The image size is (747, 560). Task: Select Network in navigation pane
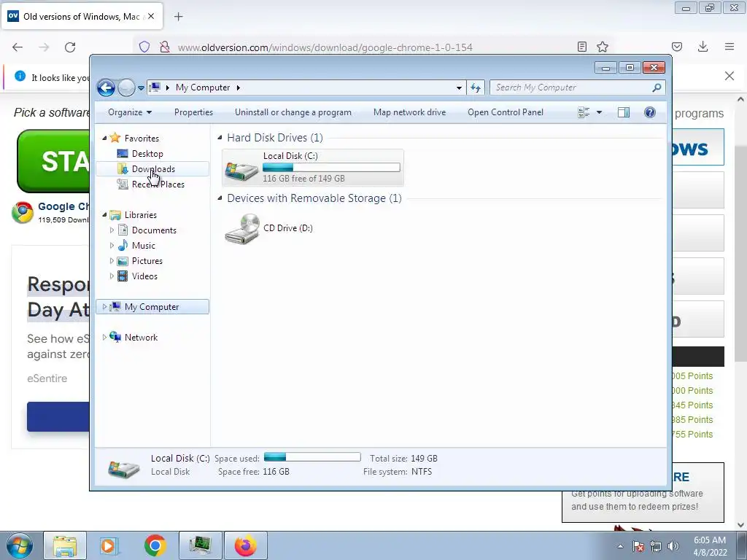(141, 338)
